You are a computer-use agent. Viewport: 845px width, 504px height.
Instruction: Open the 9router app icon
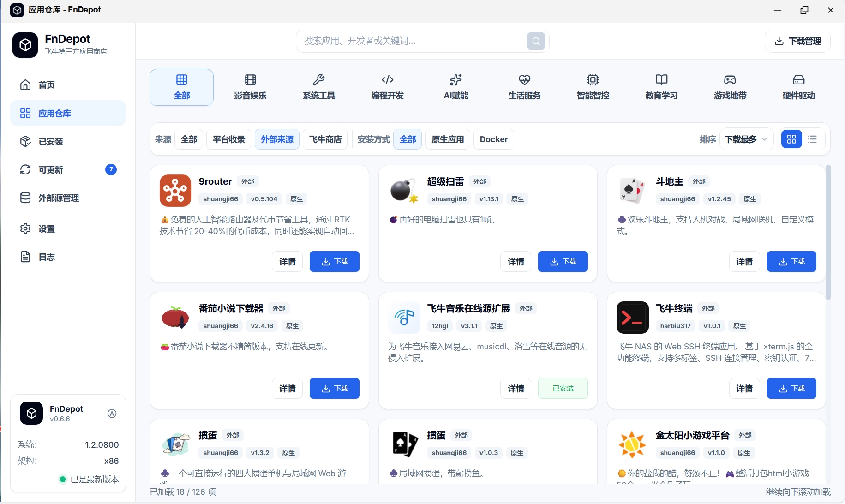(175, 190)
